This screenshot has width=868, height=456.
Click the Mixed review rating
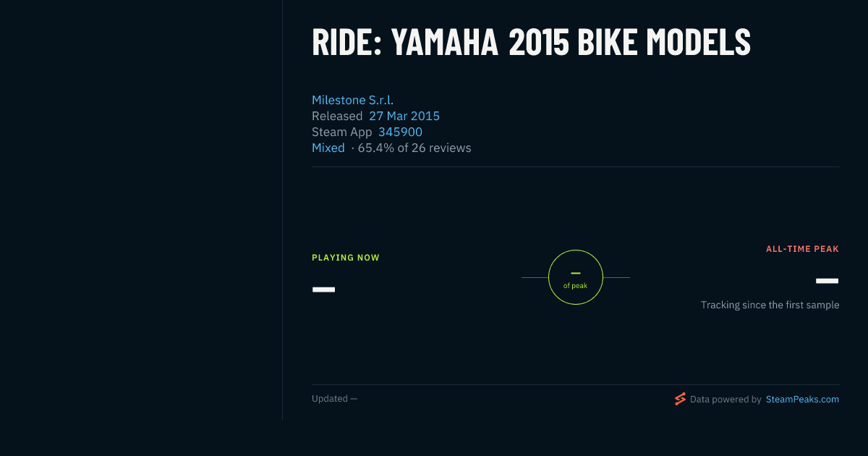[328, 148]
